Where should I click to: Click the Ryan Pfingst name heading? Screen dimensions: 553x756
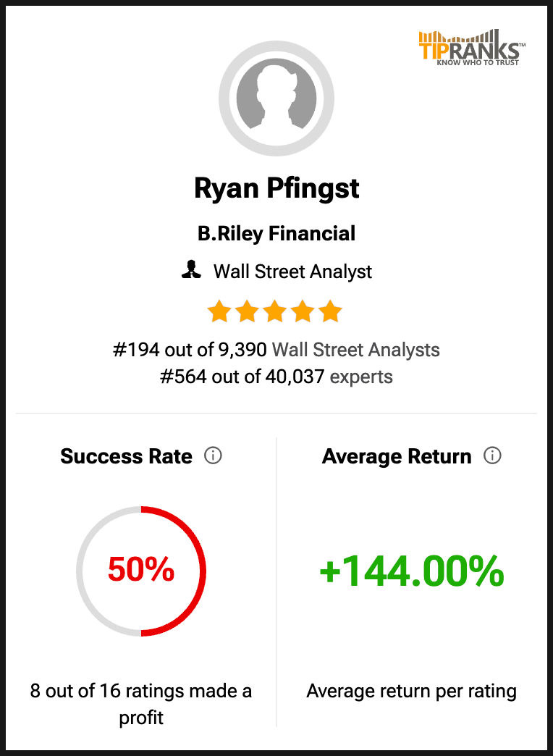[276, 188]
